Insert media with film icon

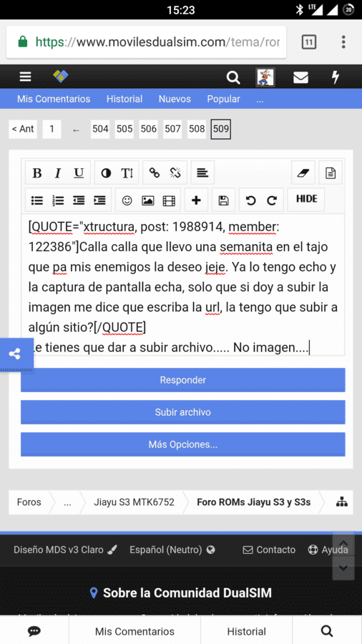[169, 200]
